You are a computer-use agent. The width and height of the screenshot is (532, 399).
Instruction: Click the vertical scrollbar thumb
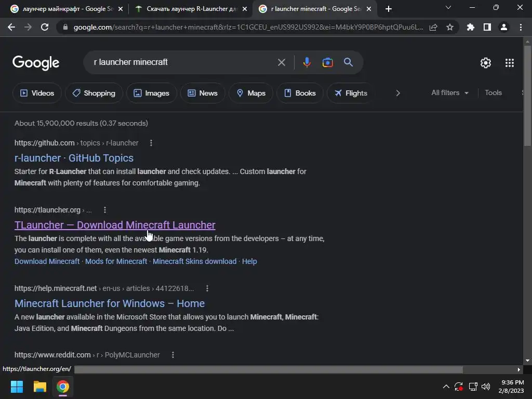pos(527,96)
